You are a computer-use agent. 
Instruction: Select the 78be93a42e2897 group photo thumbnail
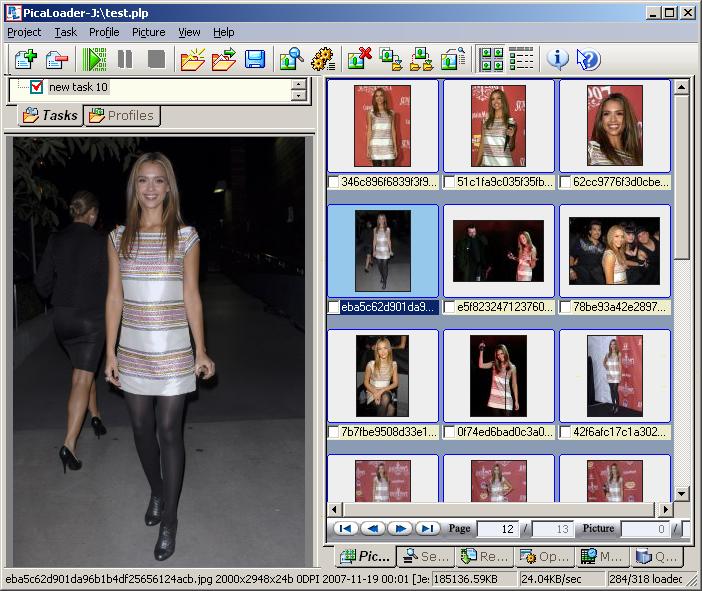[x=615, y=251]
